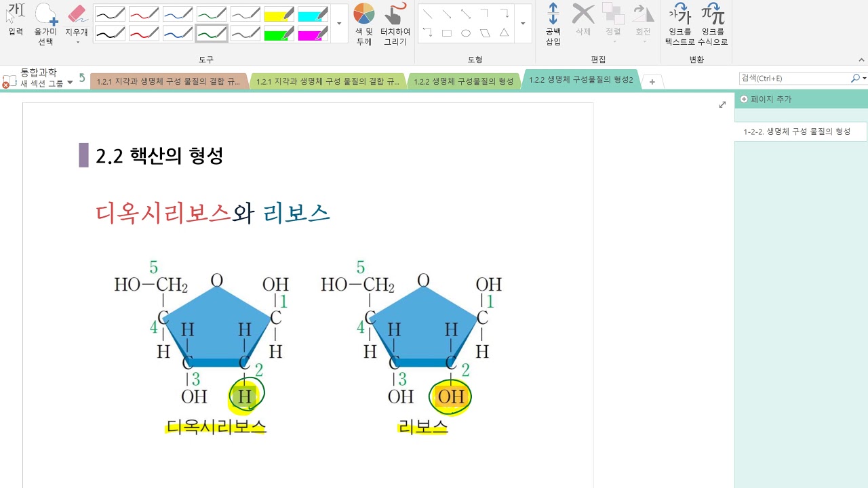Expand the shapes gallery more arrow
This screenshot has height=488, width=868.
coord(523,24)
